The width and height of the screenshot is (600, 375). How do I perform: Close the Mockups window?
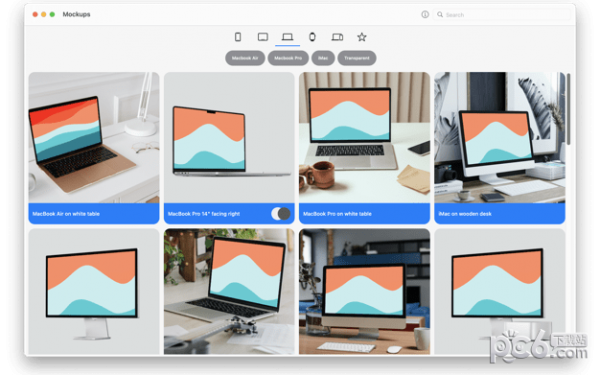click(35, 14)
